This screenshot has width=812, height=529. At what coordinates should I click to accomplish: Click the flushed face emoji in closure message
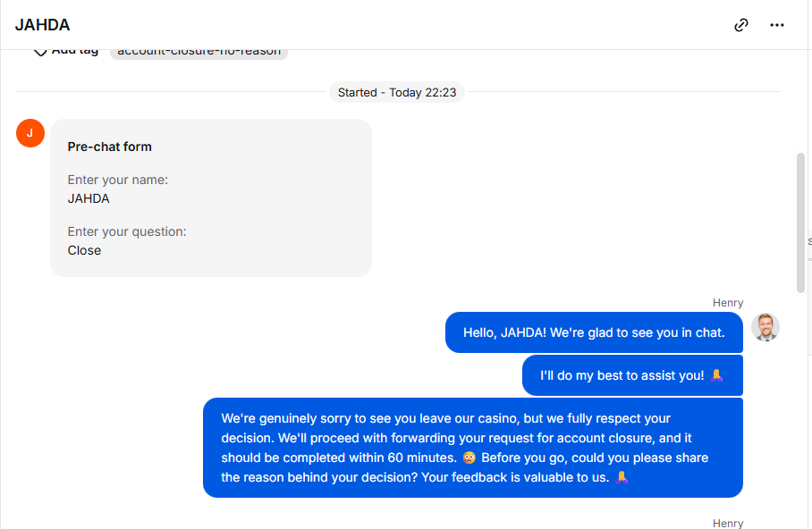[469, 458]
